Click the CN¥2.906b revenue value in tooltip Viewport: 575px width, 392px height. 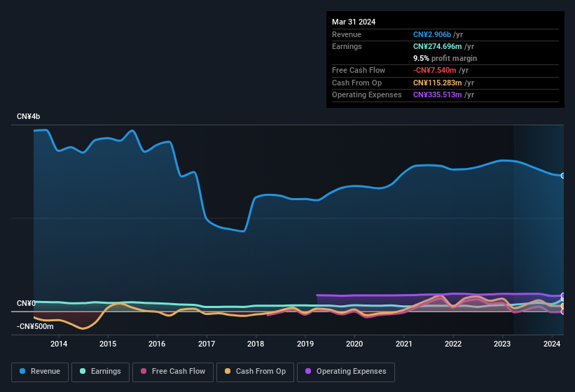pyautogui.click(x=432, y=34)
